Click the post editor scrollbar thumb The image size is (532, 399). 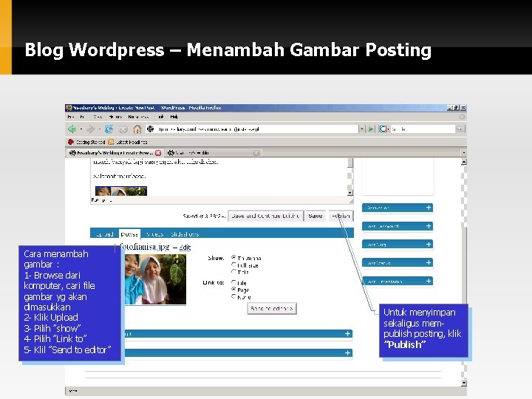(350, 163)
